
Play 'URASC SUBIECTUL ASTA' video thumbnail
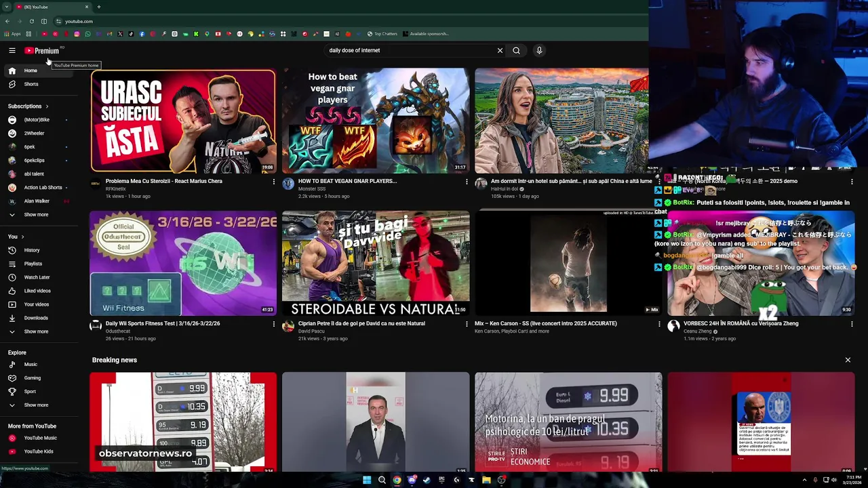pos(183,121)
